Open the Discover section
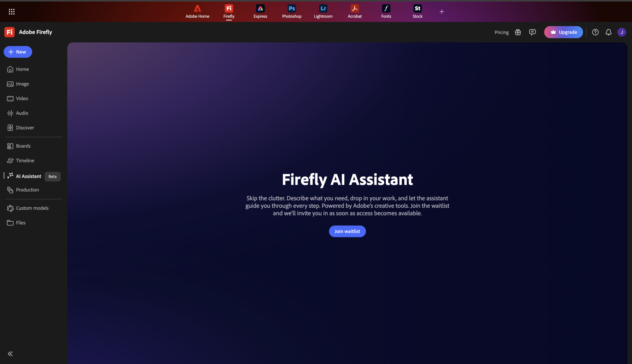This screenshot has height=364, width=632. pyautogui.click(x=20, y=128)
